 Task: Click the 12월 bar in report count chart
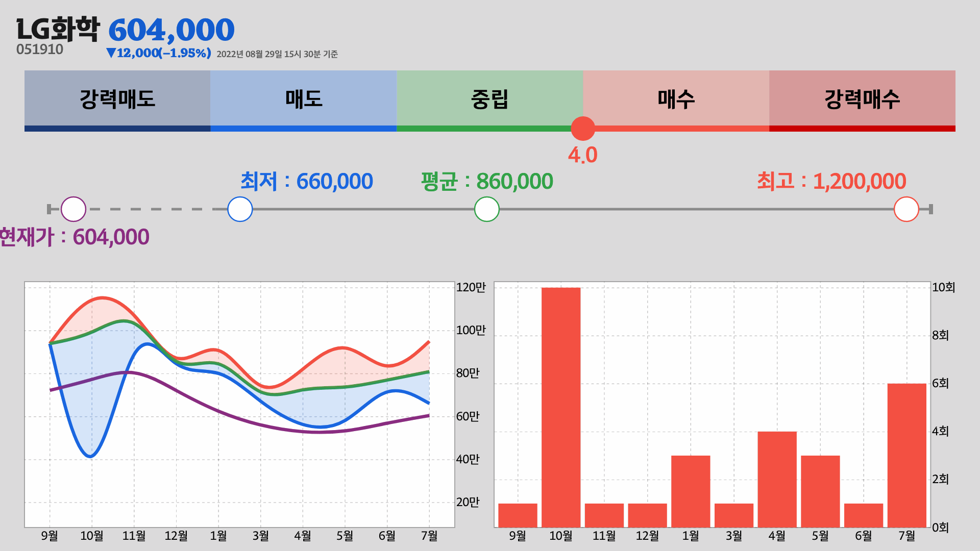[x=647, y=515]
